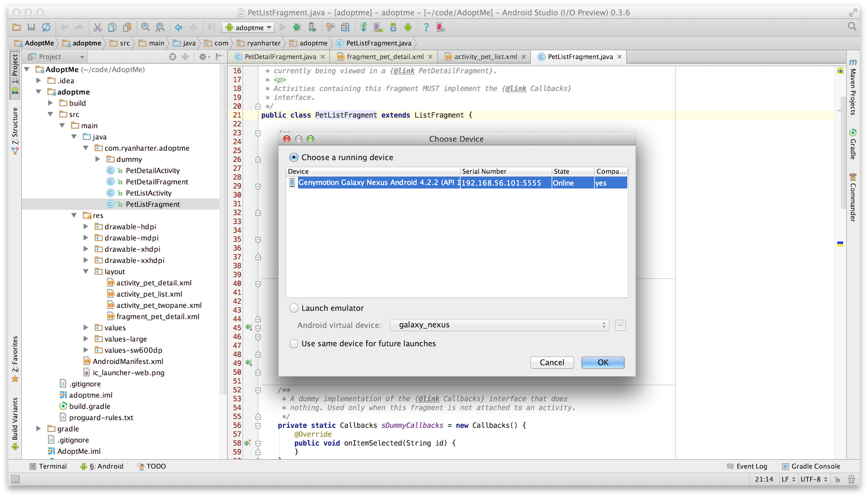This screenshot has width=868, height=497.
Task: Open the Project view selector dropdown
Action: pyautogui.click(x=57, y=57)
